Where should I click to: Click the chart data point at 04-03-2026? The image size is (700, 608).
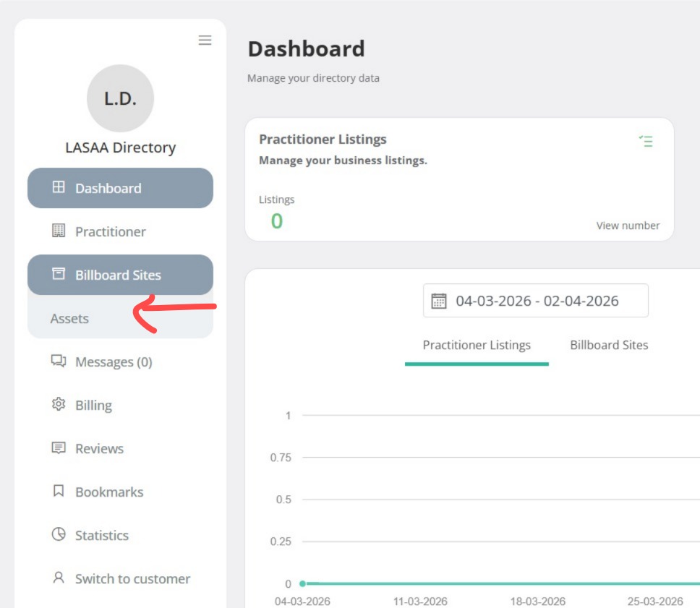pos(302,583)
